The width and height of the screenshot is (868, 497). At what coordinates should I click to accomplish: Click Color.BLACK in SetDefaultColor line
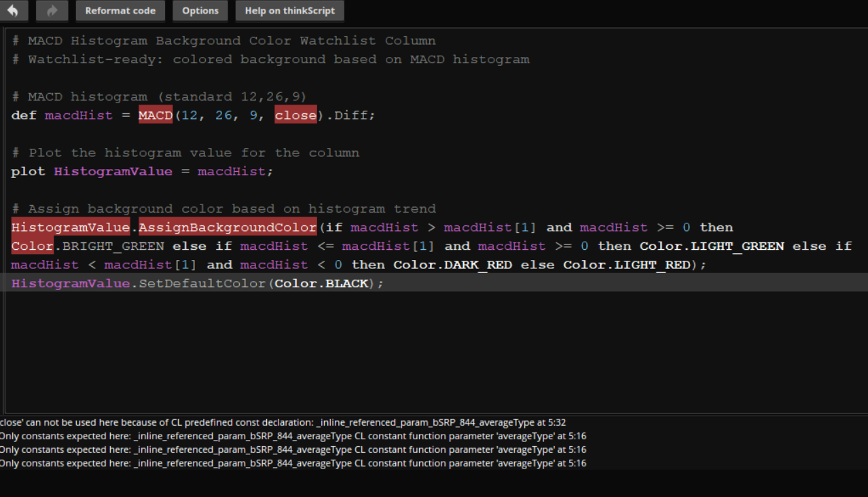click(x=321, y=283)
